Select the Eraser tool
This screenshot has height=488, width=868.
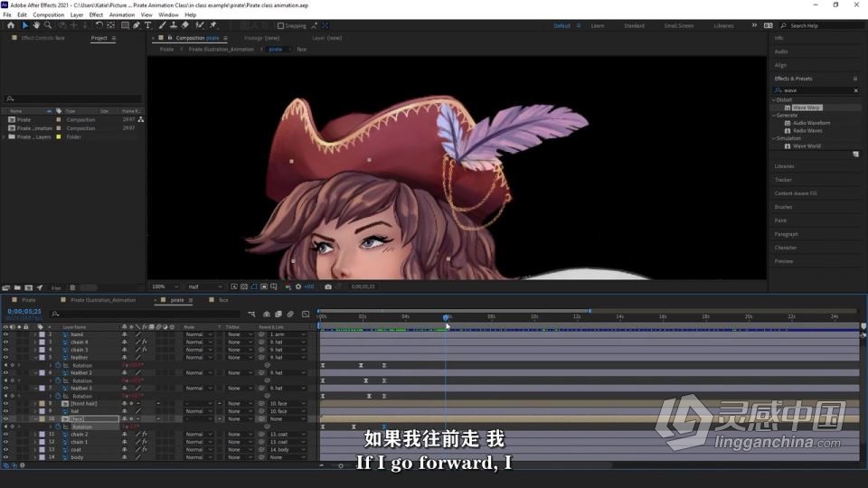pyautogui.click(x=184, y=25)
